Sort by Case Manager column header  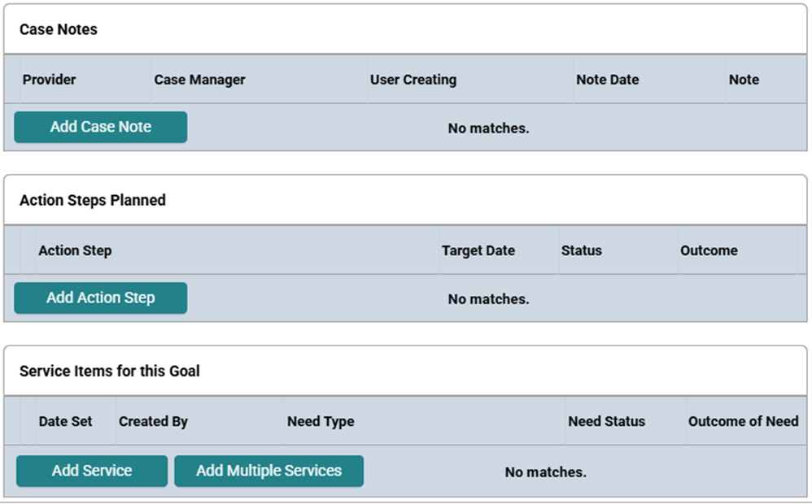point(200,80)
